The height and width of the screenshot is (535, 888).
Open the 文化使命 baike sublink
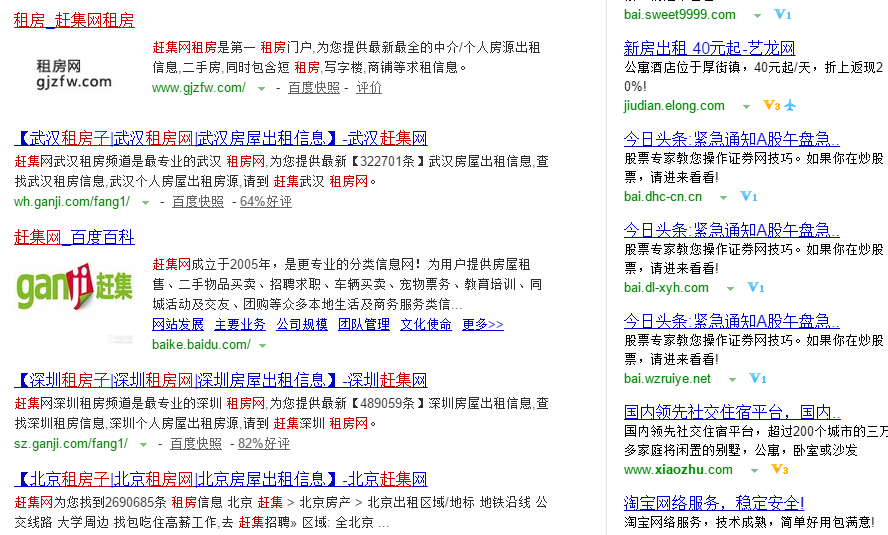pos(426,324)
